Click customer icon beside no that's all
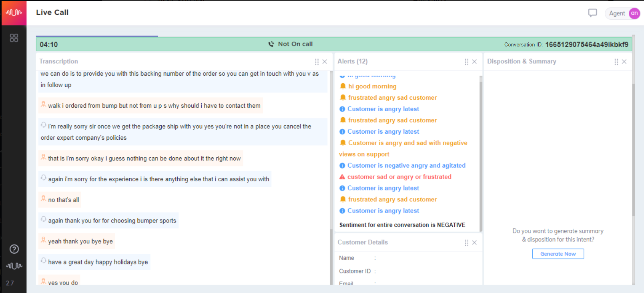644x293 pixels. [x=43, y=198]
